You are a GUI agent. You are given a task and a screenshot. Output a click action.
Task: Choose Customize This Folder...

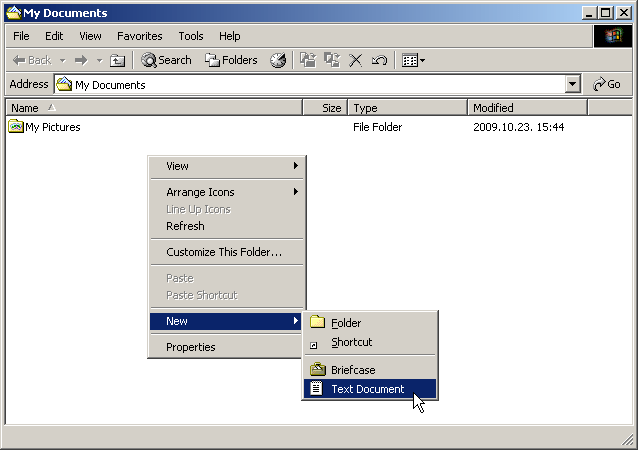click(x=227, y=252)
